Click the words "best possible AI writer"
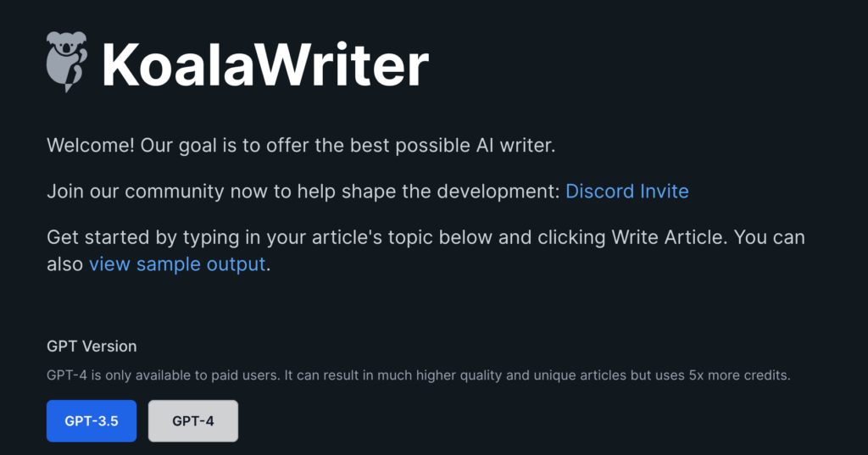 [x=457, y=146]
